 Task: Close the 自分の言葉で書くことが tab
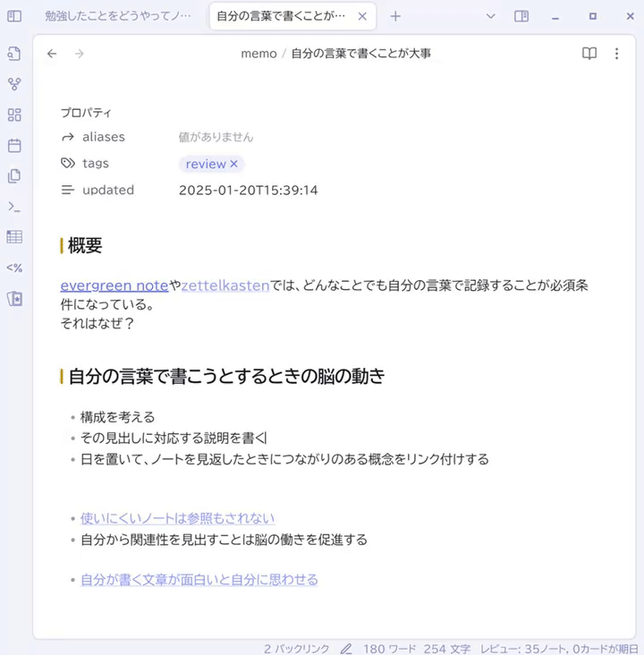point(362,16)
